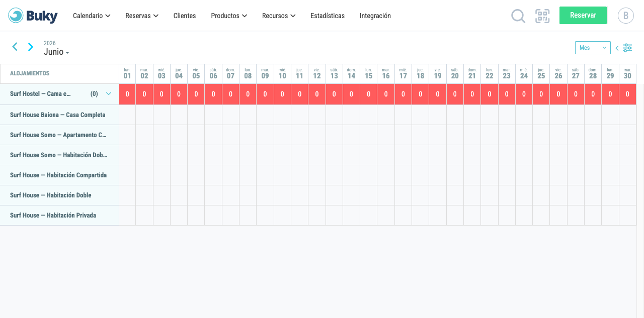Select Surf House Somo — Habitación Dob... row

59,155
